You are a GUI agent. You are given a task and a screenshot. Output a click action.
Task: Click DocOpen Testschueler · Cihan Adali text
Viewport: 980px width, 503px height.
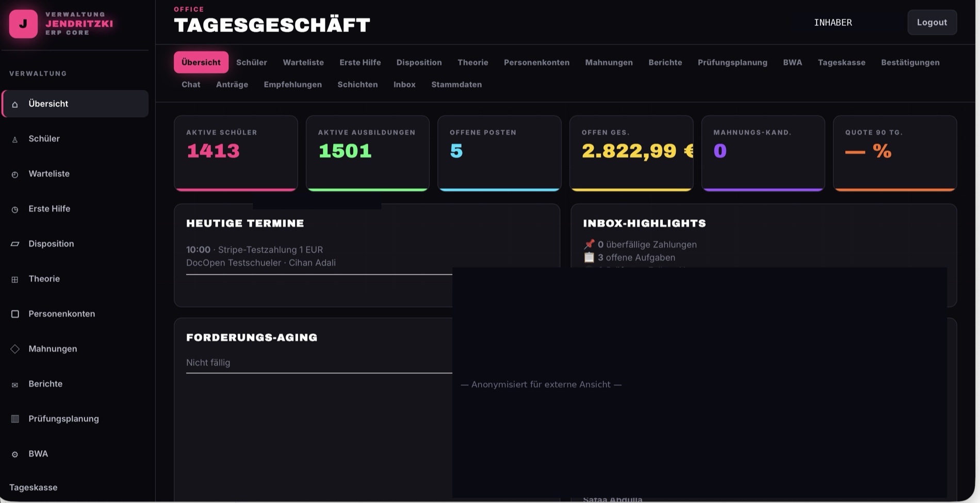pyautogui.click(x=261, y=263)
